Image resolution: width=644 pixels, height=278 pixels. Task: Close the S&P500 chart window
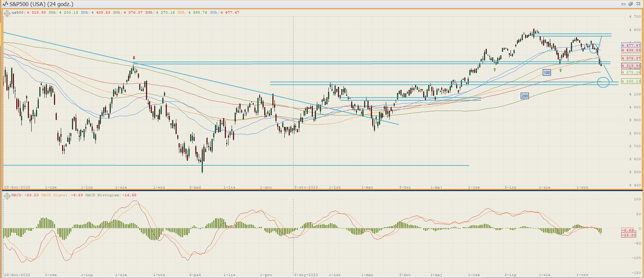(638, 4)
